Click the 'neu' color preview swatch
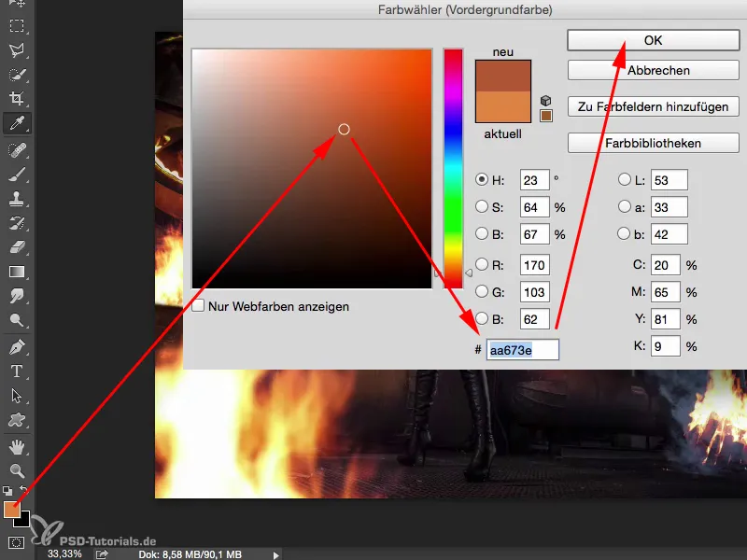747x560 pixels. (x=503, y=76)
